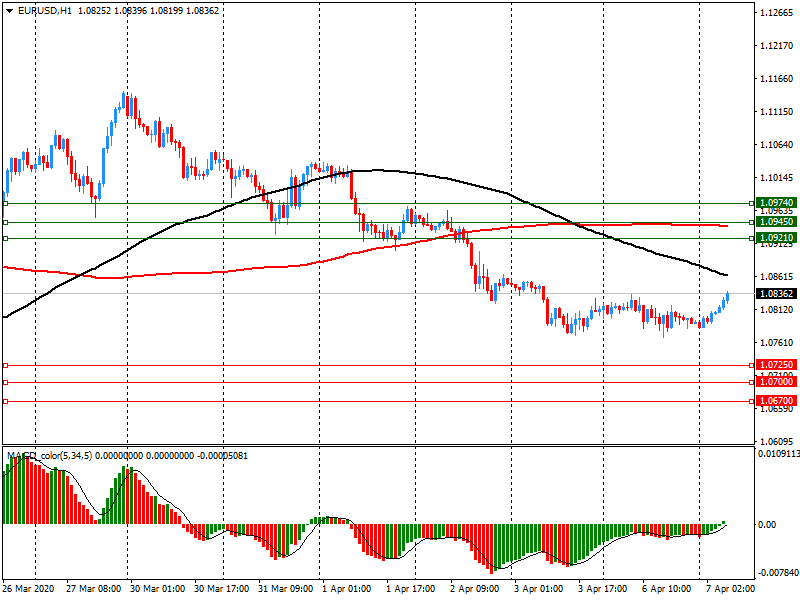Viewport: 800px width, 600px height.
Task: Click the current price label 1.08362
Action: point(776,294)
